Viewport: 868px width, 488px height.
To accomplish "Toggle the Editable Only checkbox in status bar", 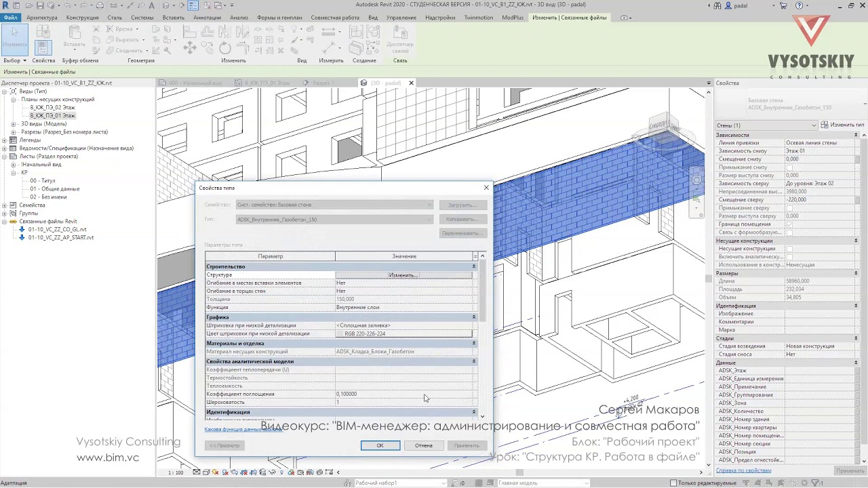I will click(x=673, y=483).
